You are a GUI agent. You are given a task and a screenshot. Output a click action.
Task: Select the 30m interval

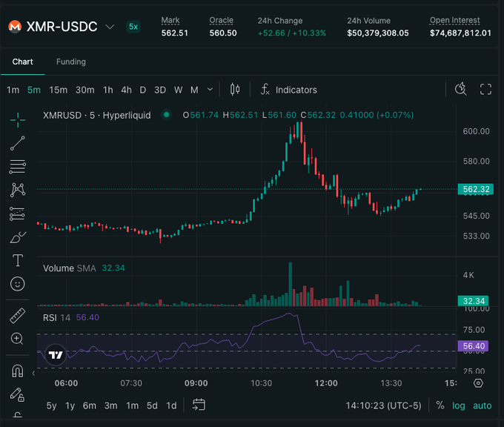coord(84,90)
